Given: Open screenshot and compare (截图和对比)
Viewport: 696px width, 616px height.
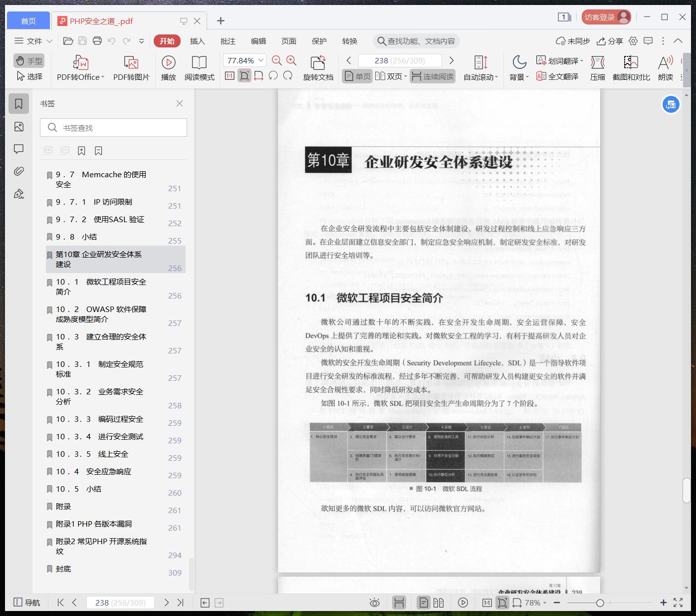Looking at the screenshot, I should (631, 68).
